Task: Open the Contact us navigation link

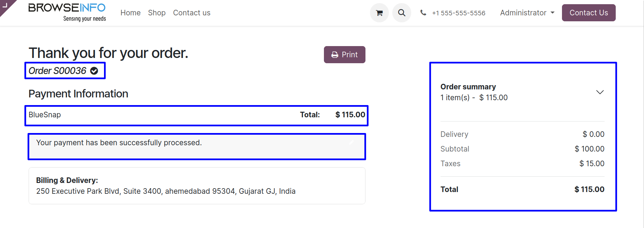Action: tap(192, 13)
